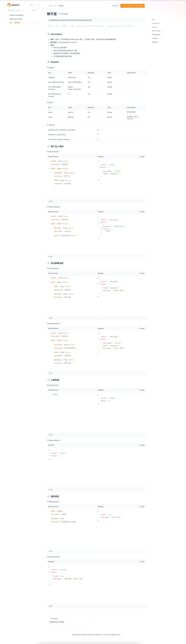Open Global Parameters in the sidebar
The height and width of the screenshot is (644, 186).
point(16,15)
